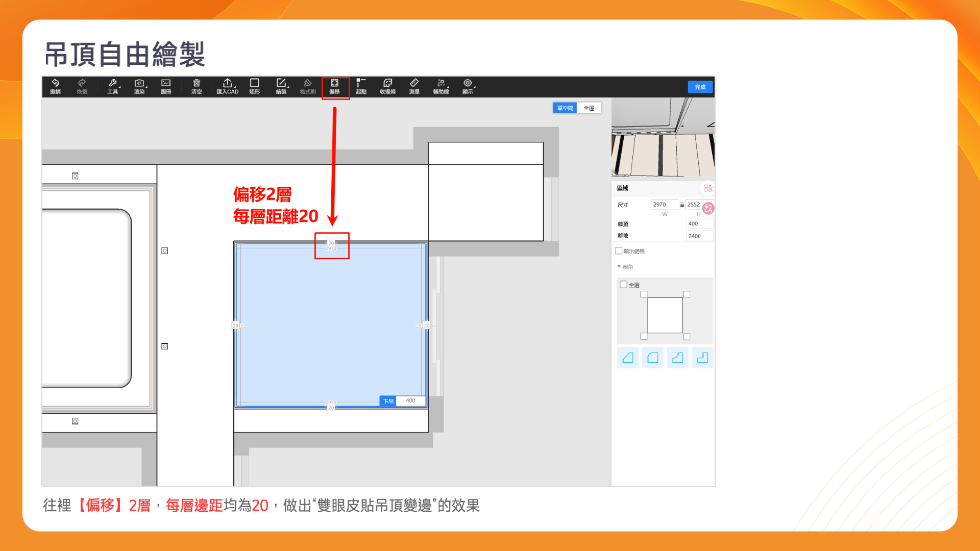Tick the top-left corner checkbox
The width and height of the screenshot is (980, 551).
(x=644, y=294)
